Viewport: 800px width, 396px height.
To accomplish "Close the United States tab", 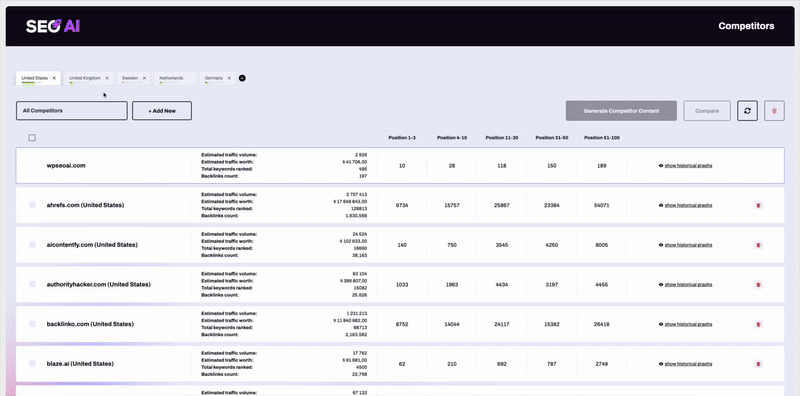I will (x=54, y=78).
